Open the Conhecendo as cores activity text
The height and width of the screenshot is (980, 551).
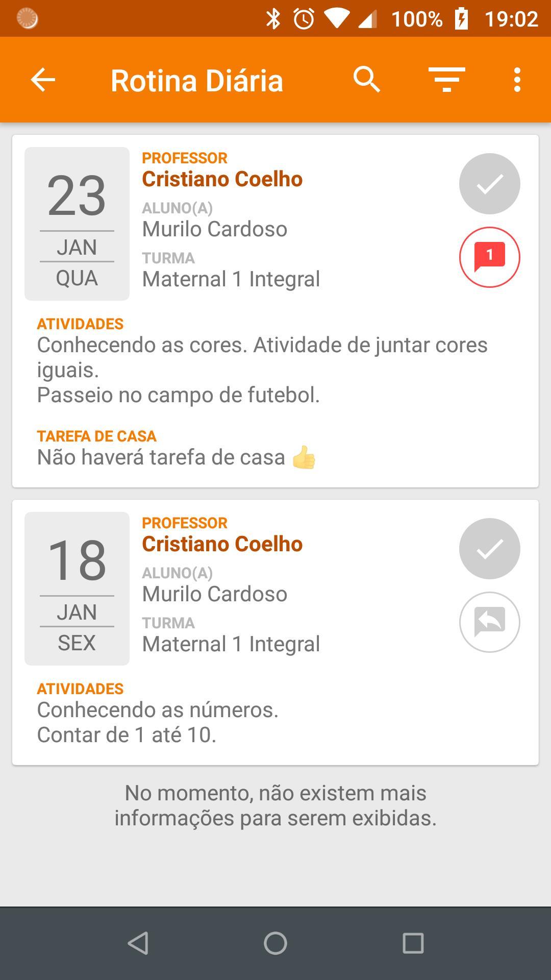(x=262, y=357)
